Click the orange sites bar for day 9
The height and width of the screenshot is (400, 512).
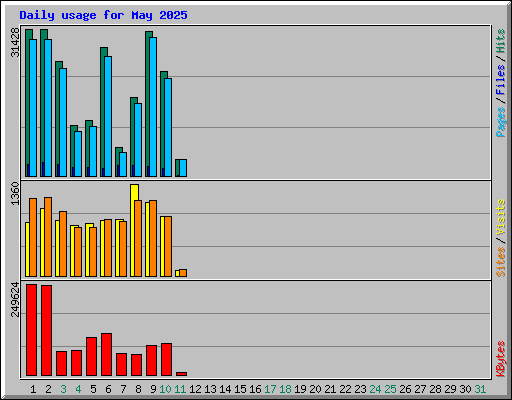(x=153, y=238)
